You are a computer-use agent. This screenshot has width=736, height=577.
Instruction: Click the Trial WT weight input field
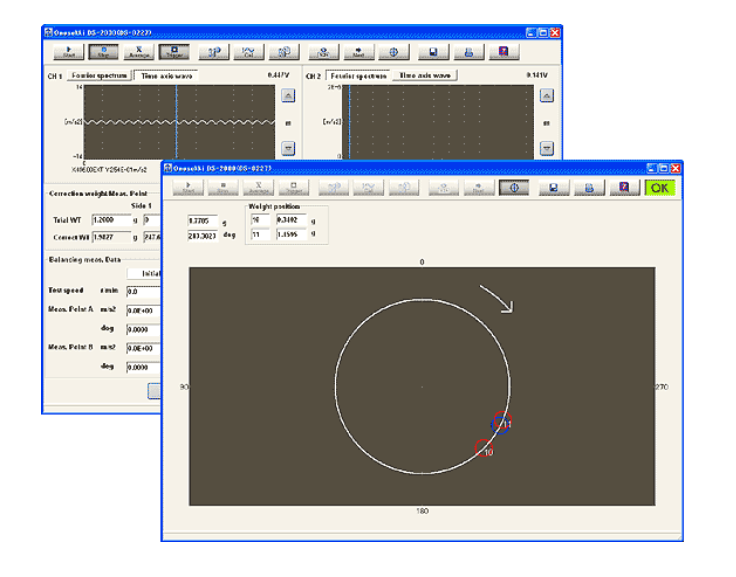pos(110,219)
